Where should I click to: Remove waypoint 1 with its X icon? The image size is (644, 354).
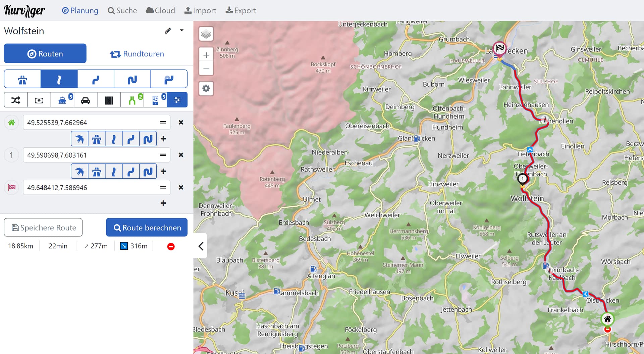point(181,155)
